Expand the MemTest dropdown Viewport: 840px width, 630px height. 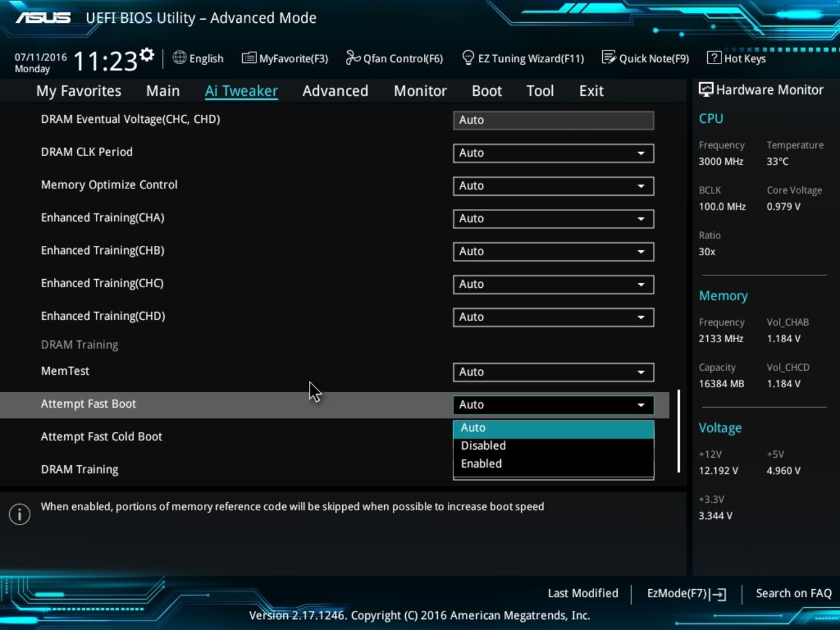(x=553, y=372)
